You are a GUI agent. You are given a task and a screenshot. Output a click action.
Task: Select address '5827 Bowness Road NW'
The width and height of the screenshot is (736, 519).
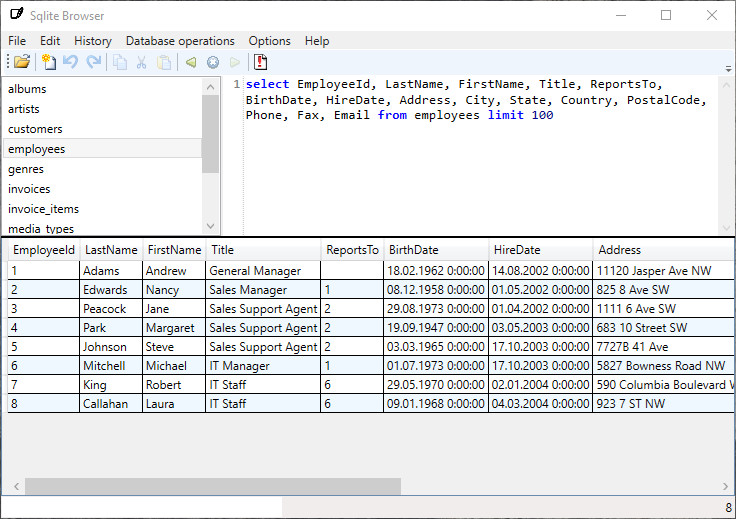664,366
